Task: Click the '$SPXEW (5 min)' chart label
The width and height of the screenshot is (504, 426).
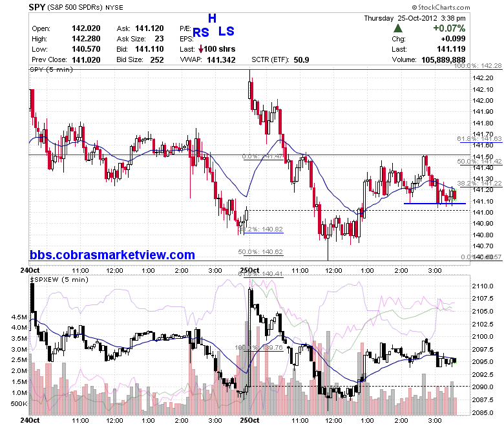Action: (x=59, y=280)
